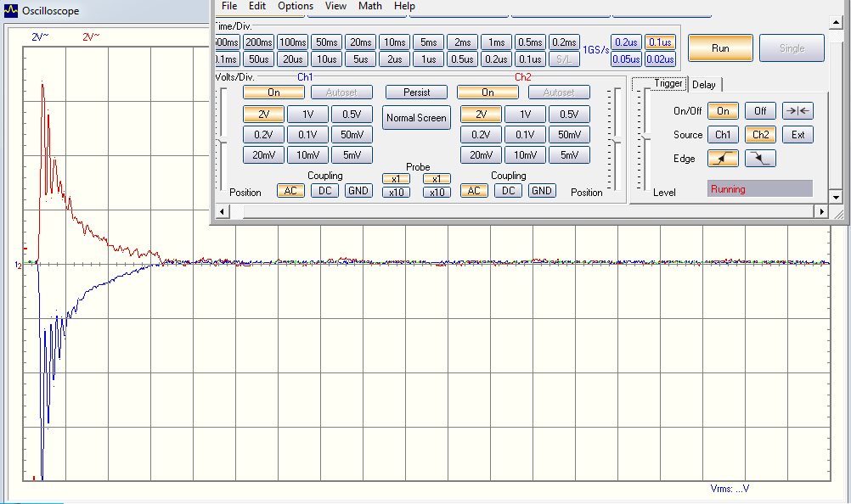
Task: Set time base to 10ms
Action: (x=395, y=42)
